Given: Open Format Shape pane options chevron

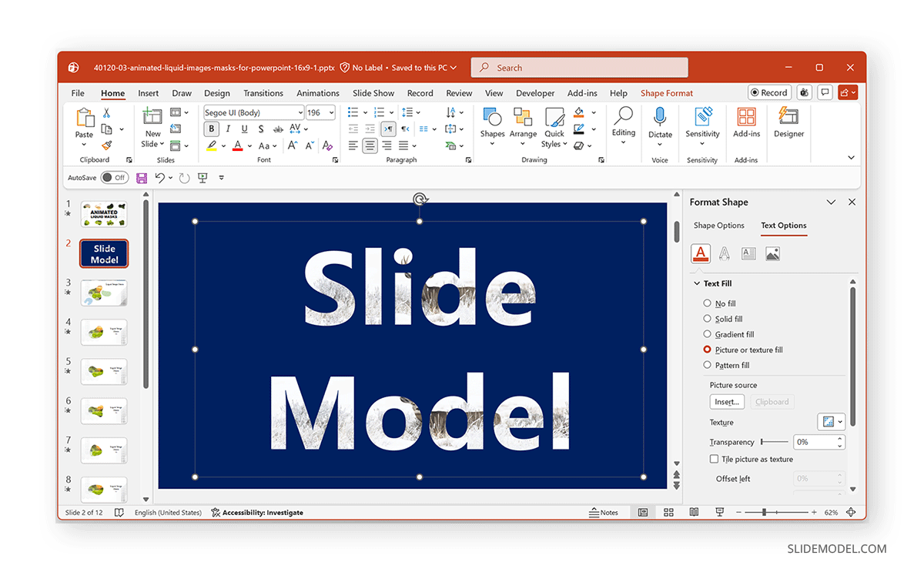Looking at the screenshot, I should [x=831, y=202].
